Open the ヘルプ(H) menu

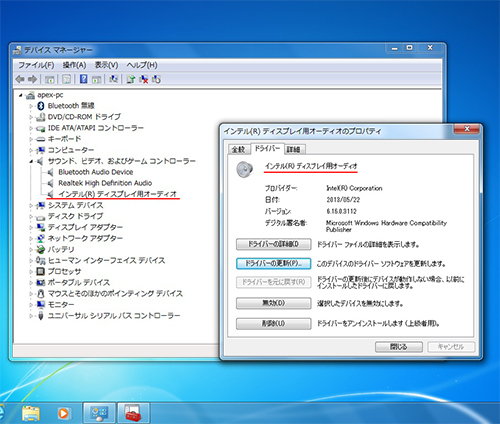pos(142,65)
